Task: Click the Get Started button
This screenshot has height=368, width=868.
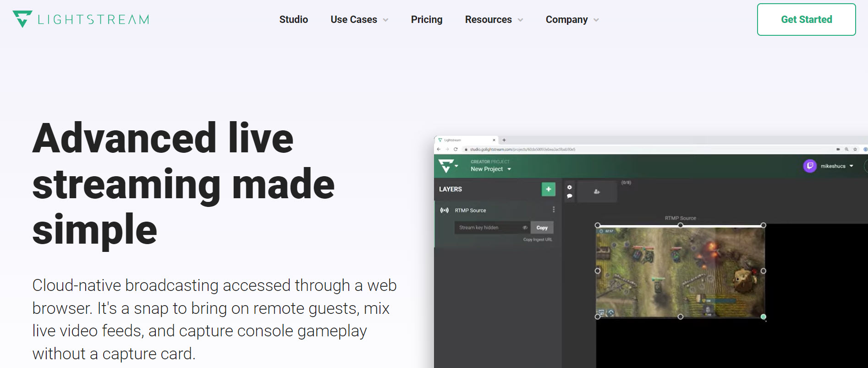Action: 806,19
